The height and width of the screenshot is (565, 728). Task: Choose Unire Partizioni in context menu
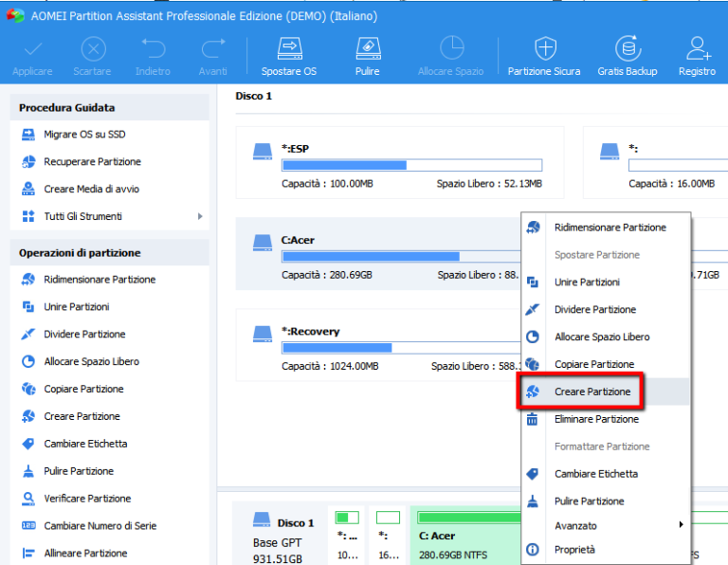[x=605, y=282]
